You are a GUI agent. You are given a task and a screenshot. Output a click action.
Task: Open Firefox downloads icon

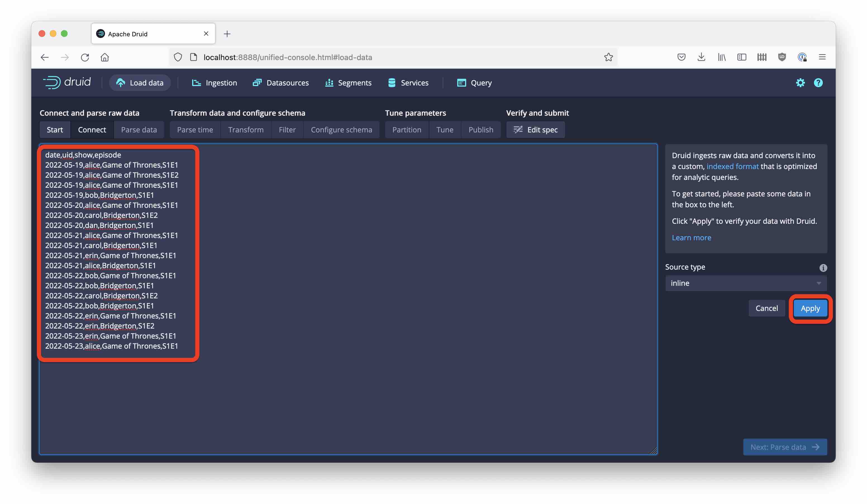click(701, 57)
